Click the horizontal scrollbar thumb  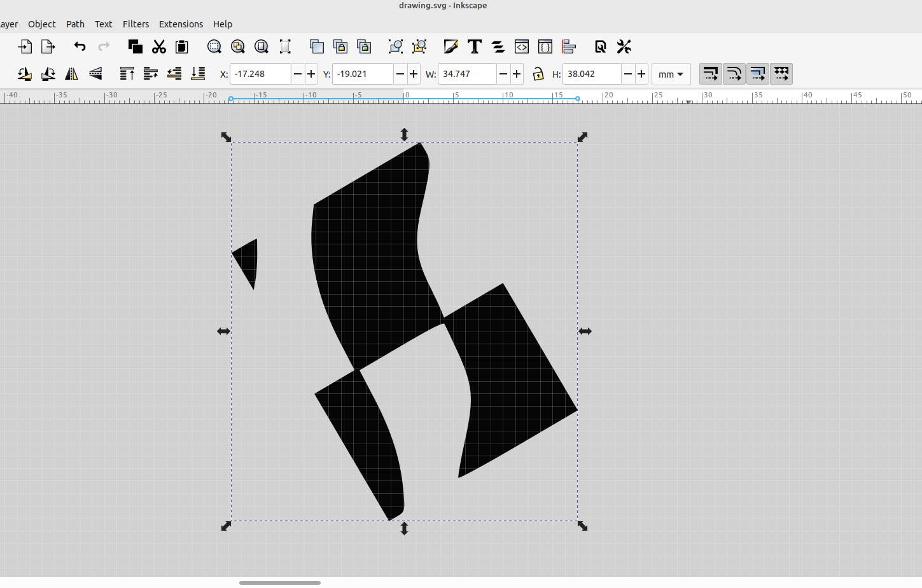280,582
